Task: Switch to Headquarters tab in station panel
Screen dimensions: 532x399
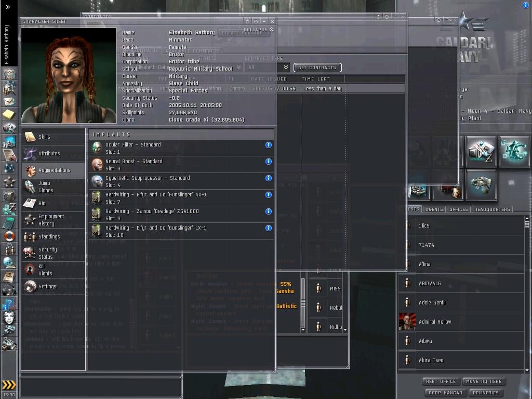Action: [x=492, y=209]
